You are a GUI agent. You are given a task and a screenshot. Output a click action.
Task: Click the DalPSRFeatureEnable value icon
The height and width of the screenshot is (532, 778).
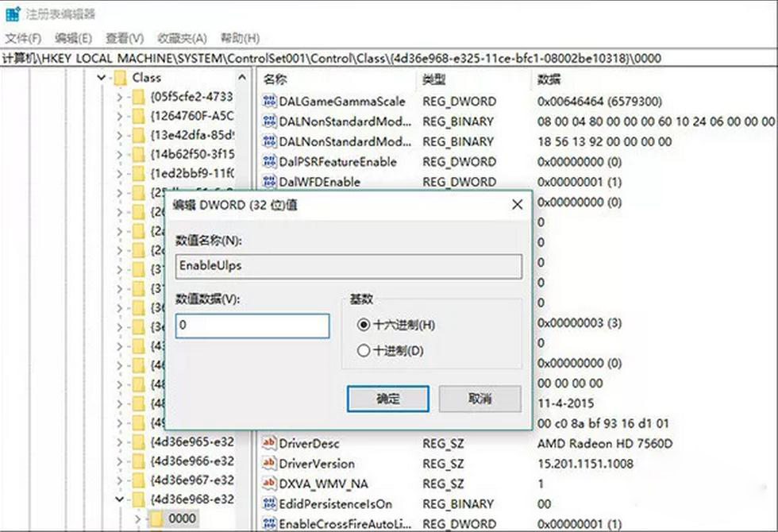point(269,162)
